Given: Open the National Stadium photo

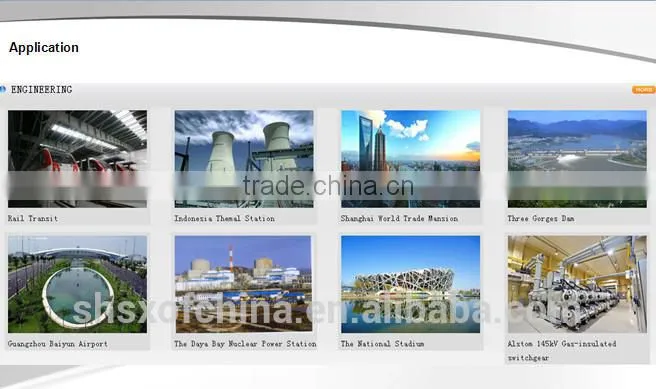Looking at the screenshot, I should (410, 284).
